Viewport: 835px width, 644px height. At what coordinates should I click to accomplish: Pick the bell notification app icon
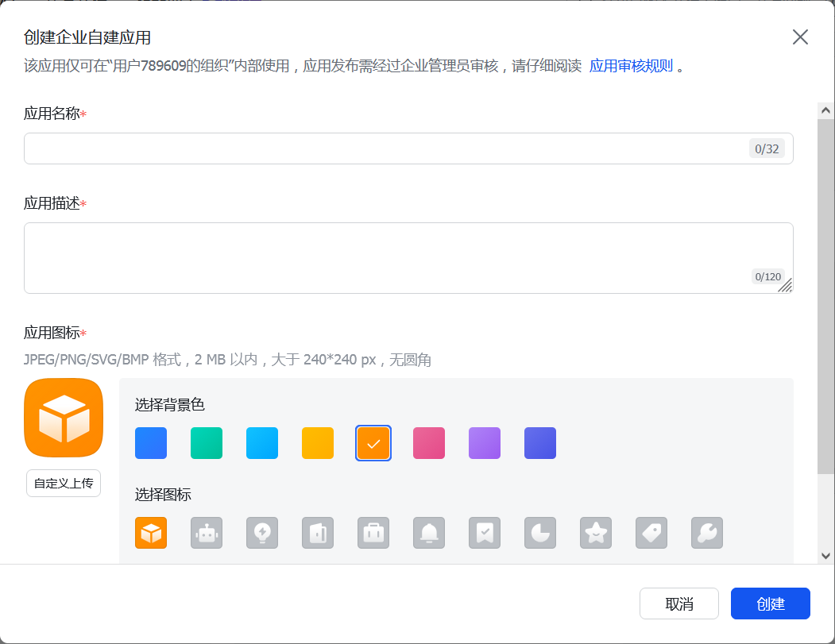click(x=429, y=533)
